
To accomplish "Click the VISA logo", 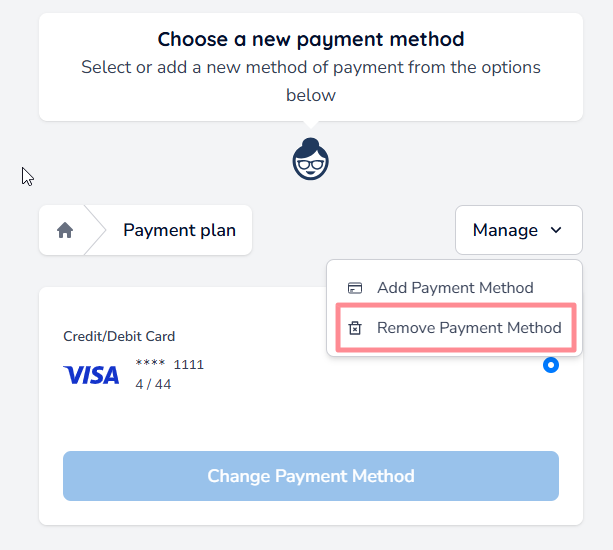I will coord(91,375).
